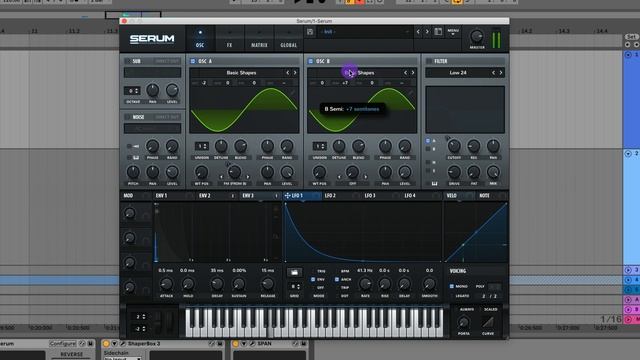Enable the NOISE oscillator
Viewport: 640px width, 360px height.
click(128, 117)
